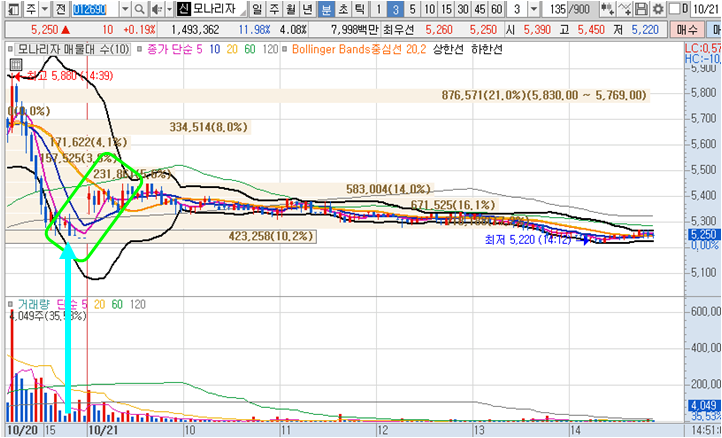This screenshot has height=438, width=722.
Task: Switch to 5-minute interval button
Action: (412, 9)
